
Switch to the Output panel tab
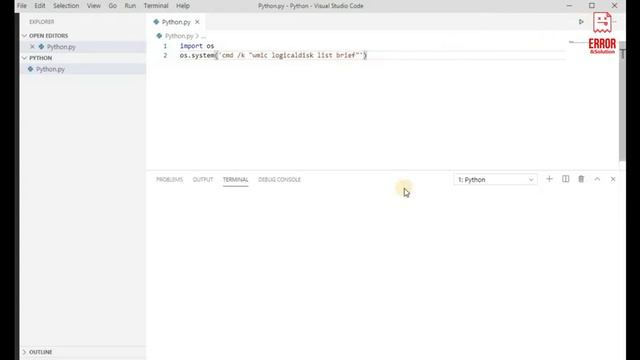tap(203, 180)
